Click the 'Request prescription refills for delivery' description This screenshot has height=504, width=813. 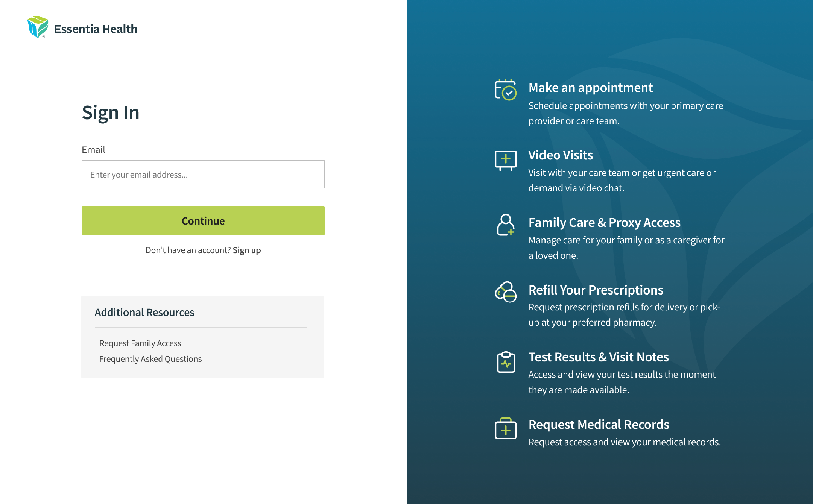pyautogui.click(x=624, y=315)
